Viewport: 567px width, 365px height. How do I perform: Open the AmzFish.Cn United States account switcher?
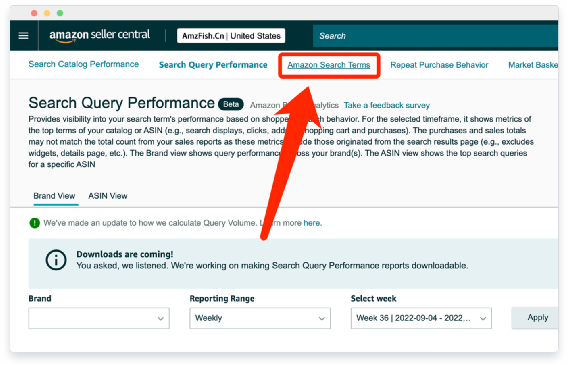231,36
